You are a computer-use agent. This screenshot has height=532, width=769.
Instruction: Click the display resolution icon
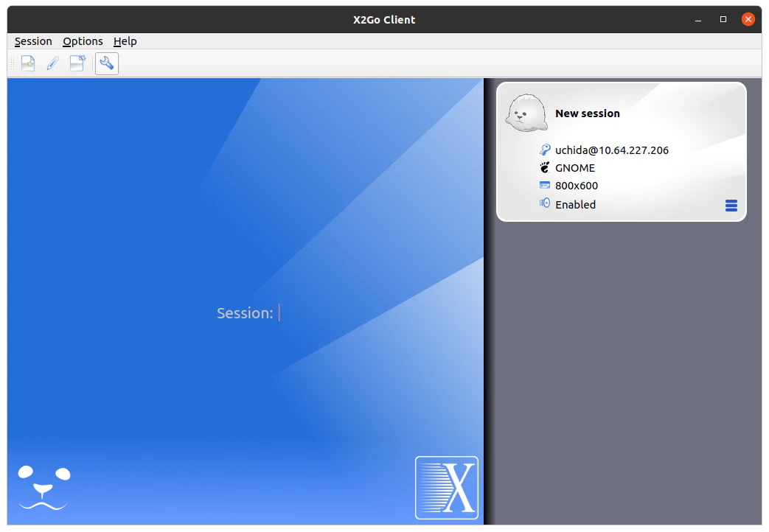[x=544, y=185]
